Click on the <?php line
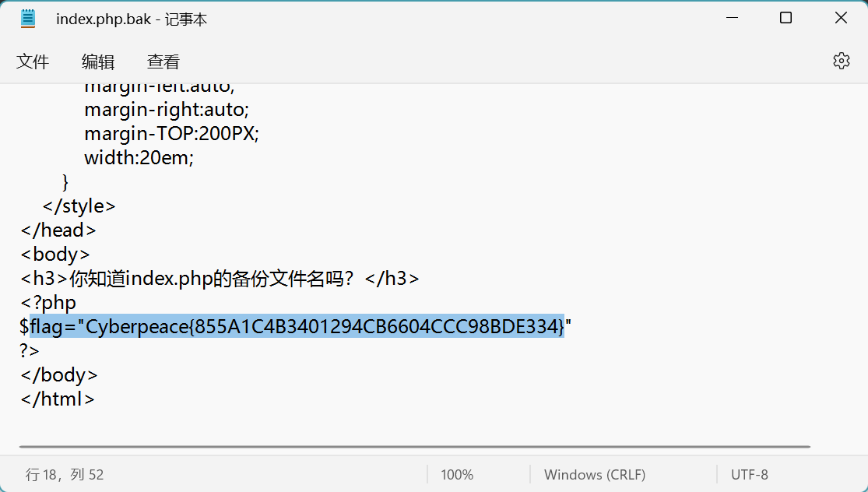 48,302
